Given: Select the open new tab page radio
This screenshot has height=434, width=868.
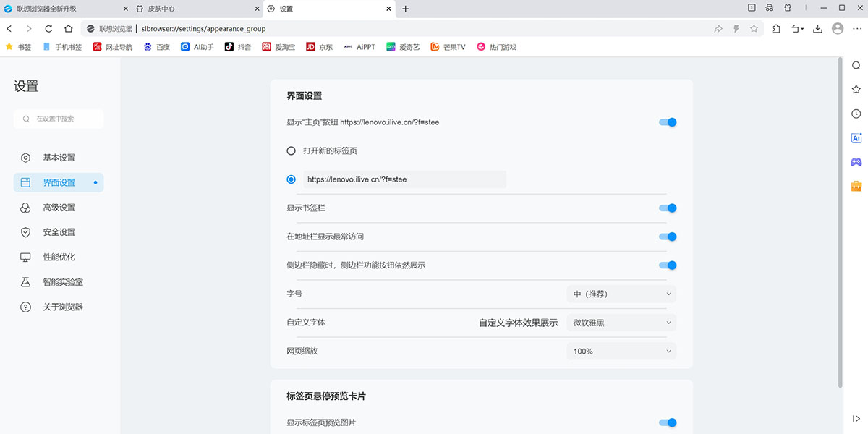Looking at the screenshot, I should 292,151.
